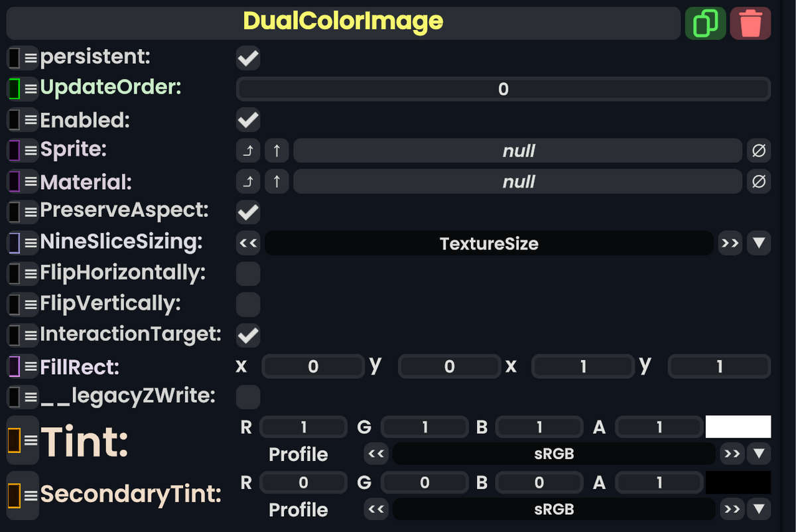796x532 pixels.
Task: Select the TextureSize option field
Action: [x=489, y=243]
